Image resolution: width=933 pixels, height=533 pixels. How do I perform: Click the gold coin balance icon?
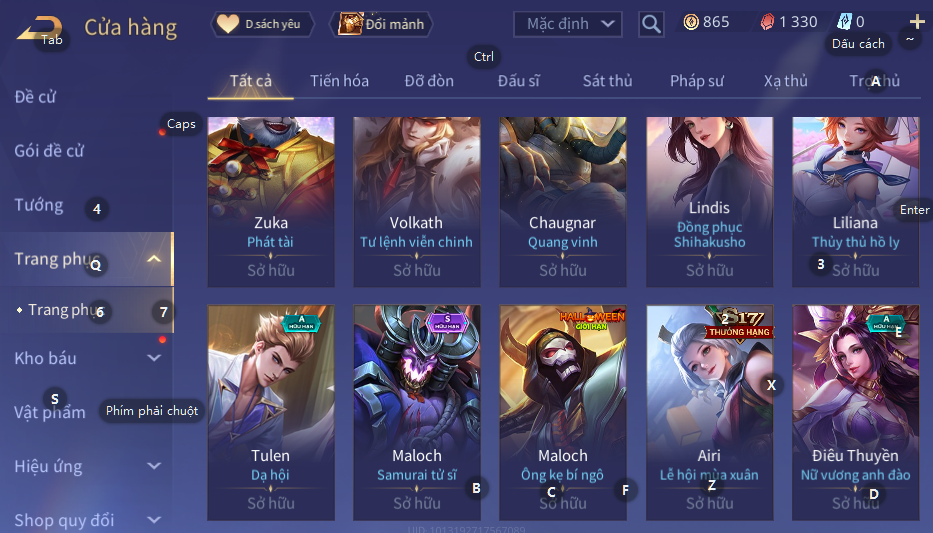[x=691, y=23]
